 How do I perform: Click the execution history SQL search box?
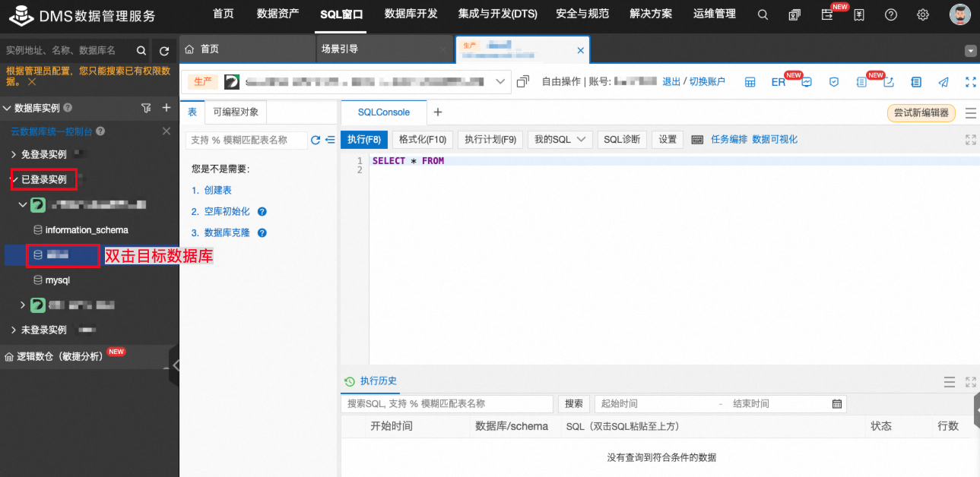pos(449,403)
